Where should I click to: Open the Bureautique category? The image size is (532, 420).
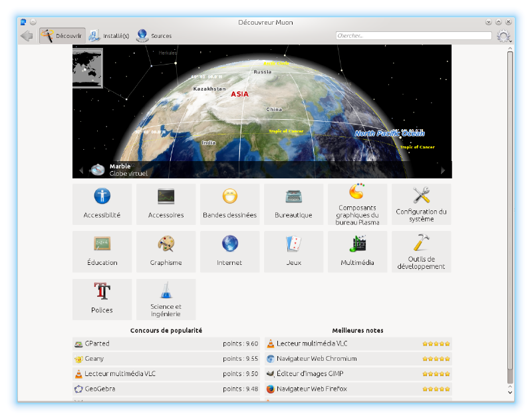point(293,204)
